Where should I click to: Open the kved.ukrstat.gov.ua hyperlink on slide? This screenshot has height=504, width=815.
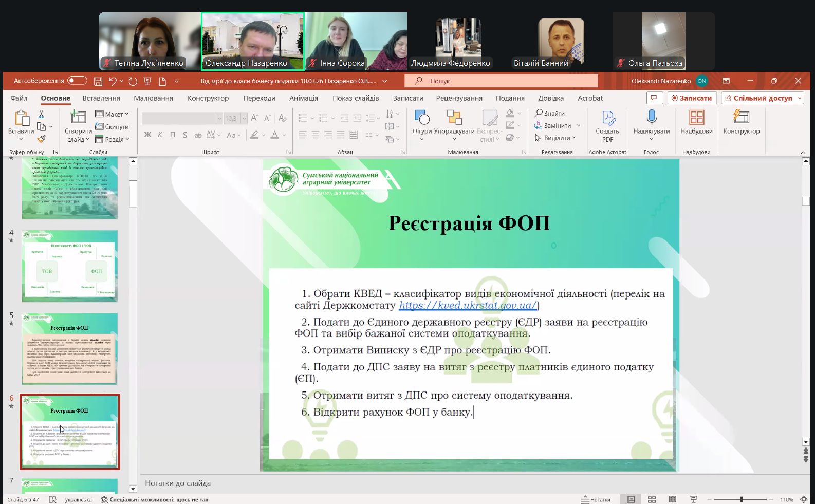467,305
